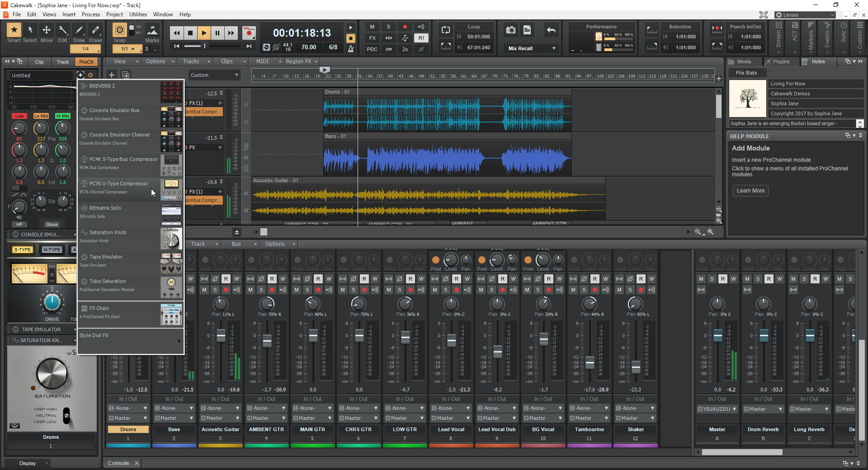Arm record on Shaker channel
Viewport: 868px width, 470px height.
click(641, 290)
